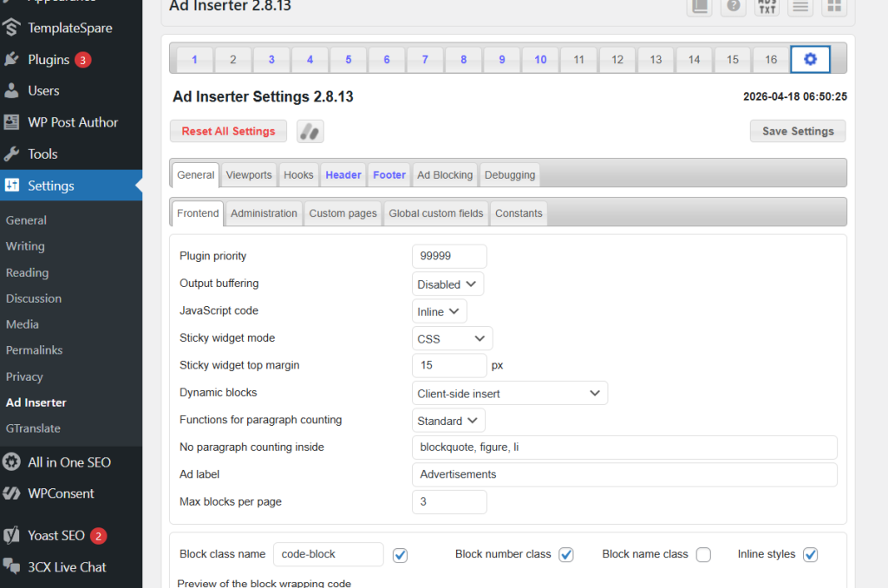Toggle the Block number class checkbox
888x588 pixels.
(x=565, y=555)
